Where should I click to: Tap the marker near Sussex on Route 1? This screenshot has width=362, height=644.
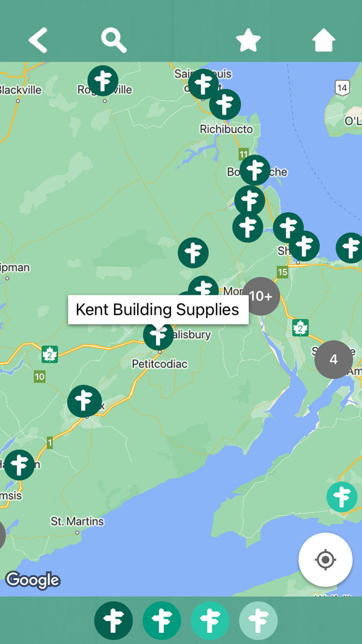[85, 401]
